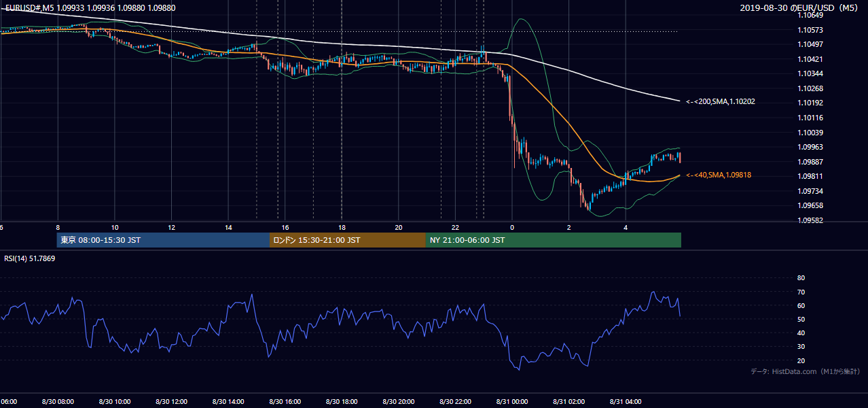
Task: Click hour tick 18 on candlestick chart axis
Action: [x=342, y=228]
